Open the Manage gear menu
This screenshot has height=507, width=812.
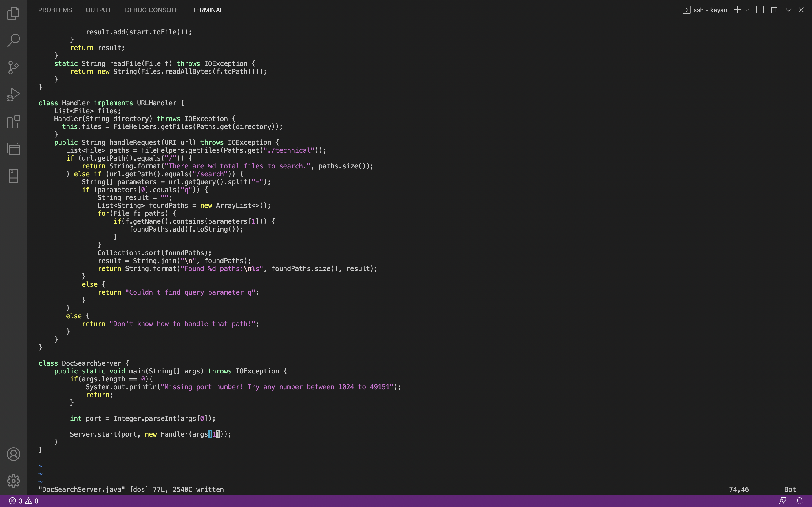(14, 481)
